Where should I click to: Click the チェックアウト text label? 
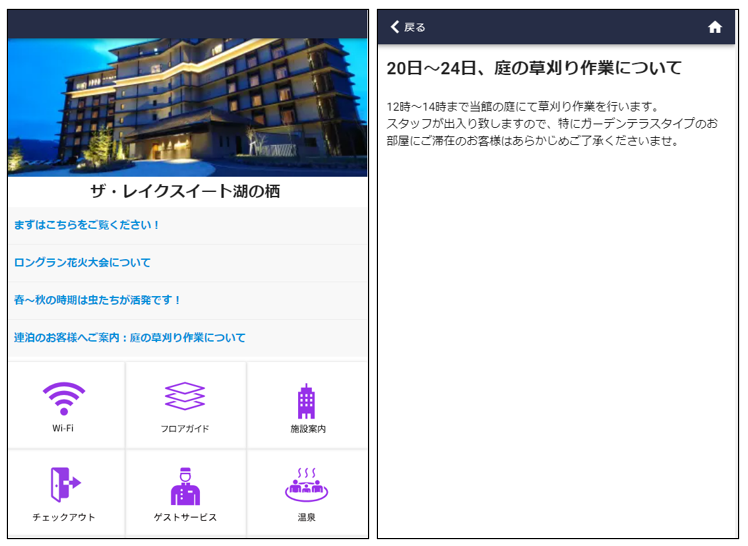(x=64, y=517)
